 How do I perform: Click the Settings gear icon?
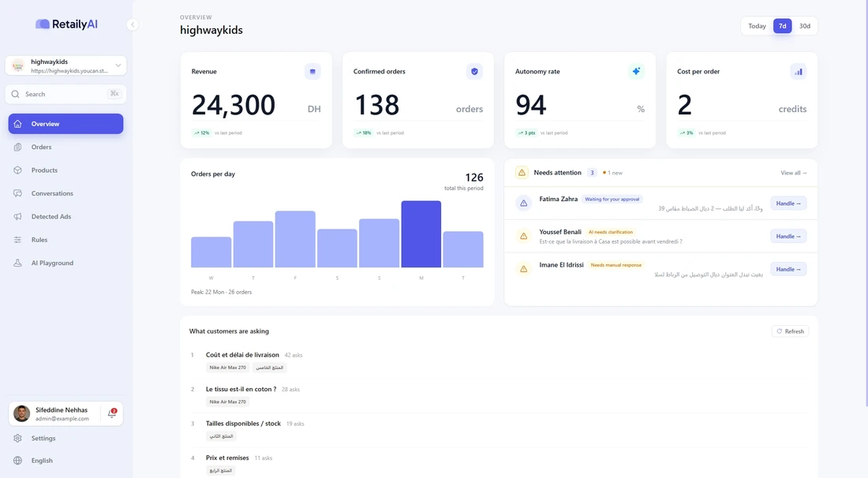(17, 439)
